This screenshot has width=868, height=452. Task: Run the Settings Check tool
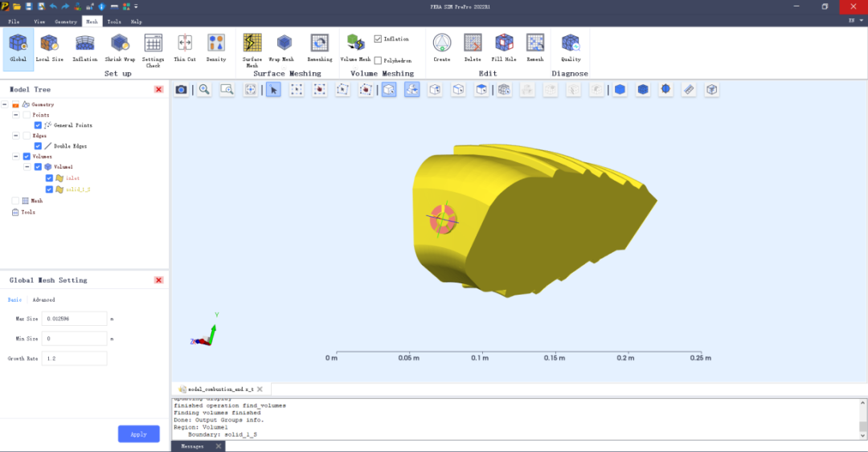click(x=153, y=51)
